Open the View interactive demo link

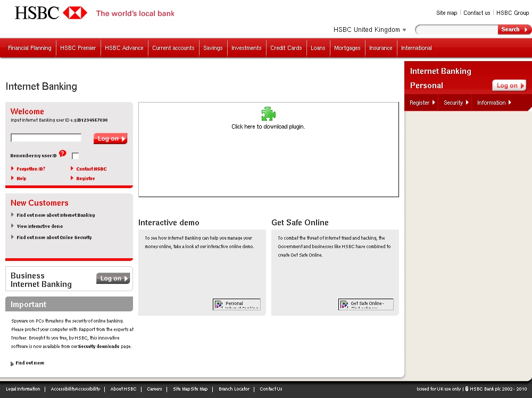tap(40, 226)
